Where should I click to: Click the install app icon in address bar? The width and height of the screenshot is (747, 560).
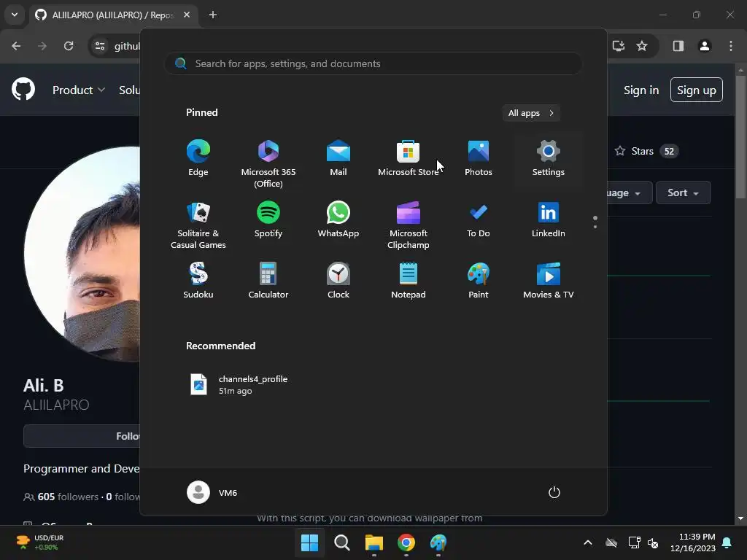tap(619, 46)
